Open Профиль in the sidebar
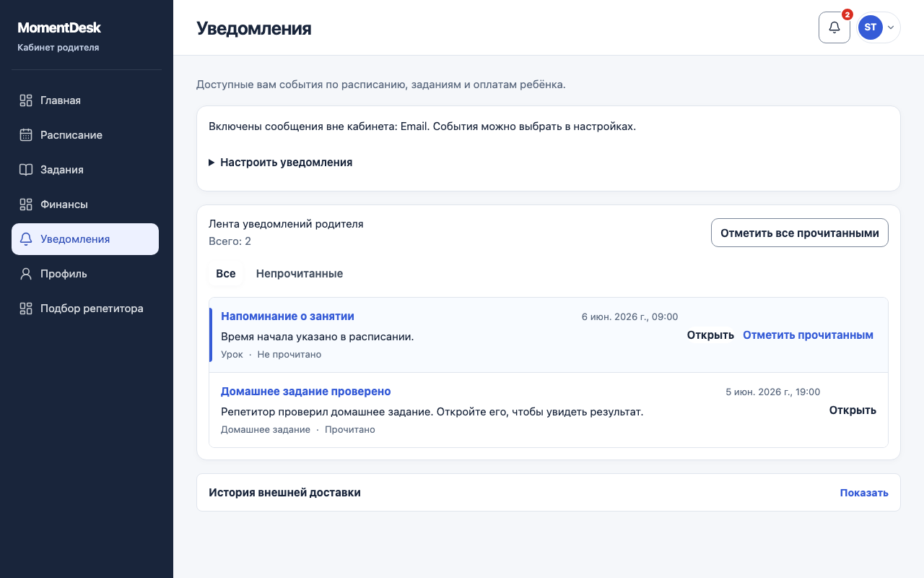The width and height of the screenshot is (924, 578). click(85, 274)
